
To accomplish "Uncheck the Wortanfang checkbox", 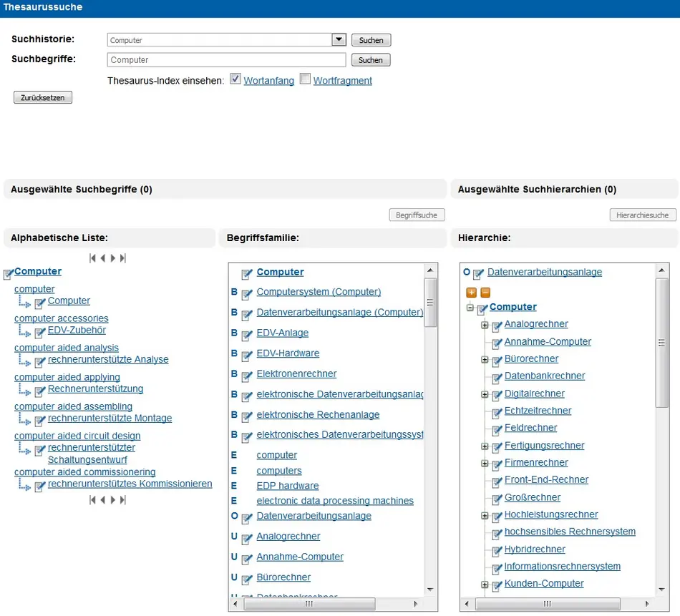I will tap(235, 79).
